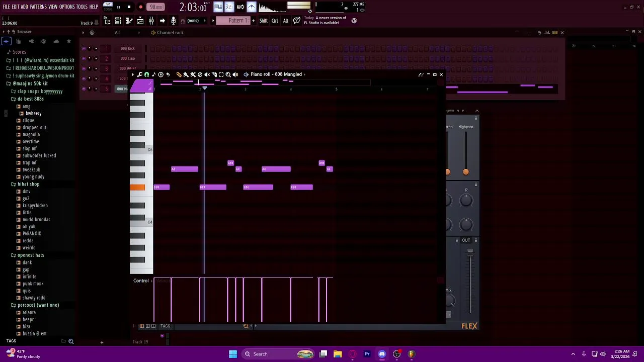This screenshot has width=644, height=362.
Task: Open the Mixer window from the toolbar
Action: 151,21
